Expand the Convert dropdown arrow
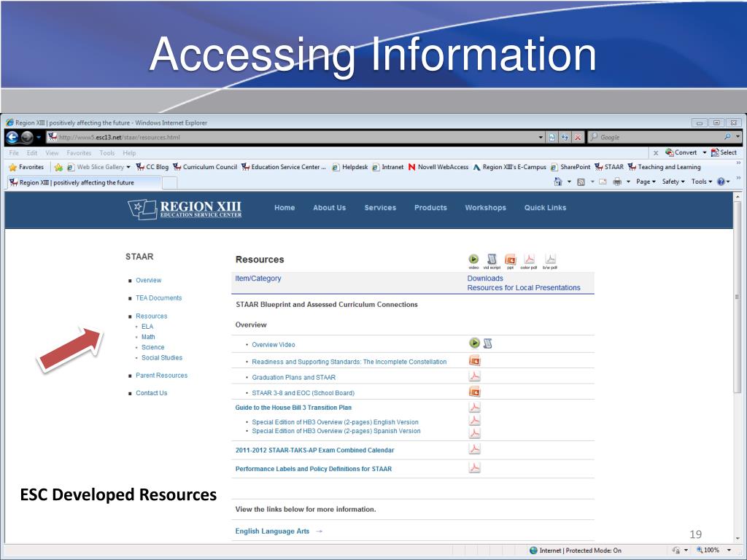The height and width of the screenshot is (560, 747). (x=704, y=152)
